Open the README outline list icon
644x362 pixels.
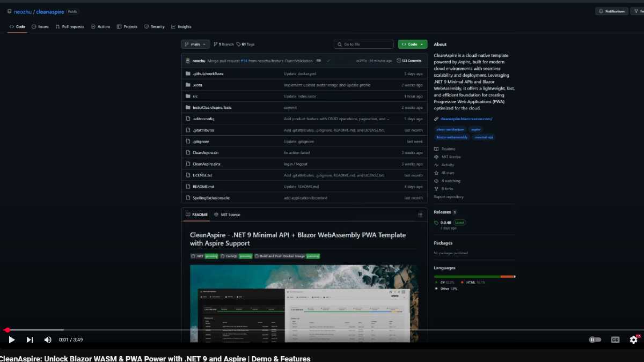pyautogui.click(x=420, y=215)
